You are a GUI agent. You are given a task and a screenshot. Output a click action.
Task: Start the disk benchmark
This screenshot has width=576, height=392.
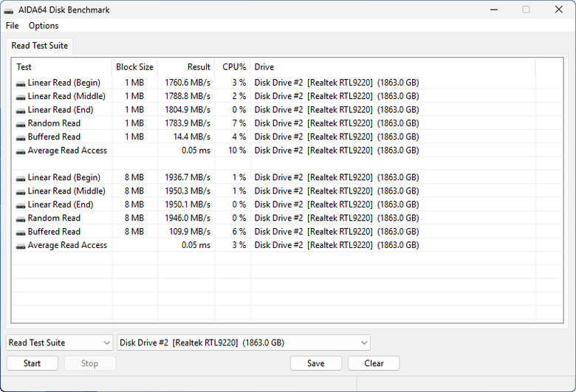(x=32, y=363)
